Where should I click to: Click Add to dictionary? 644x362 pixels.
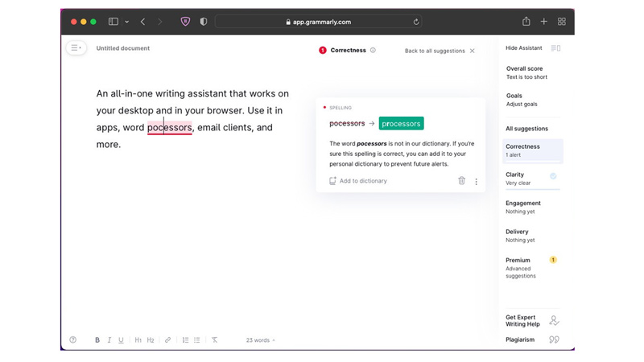[x=358, y=180]
